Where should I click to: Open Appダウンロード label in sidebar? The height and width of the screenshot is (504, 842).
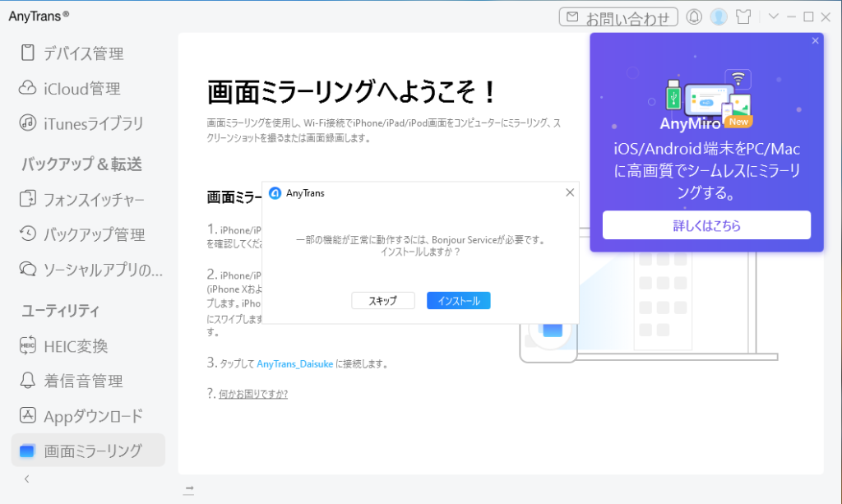click(x=94, y=416)
